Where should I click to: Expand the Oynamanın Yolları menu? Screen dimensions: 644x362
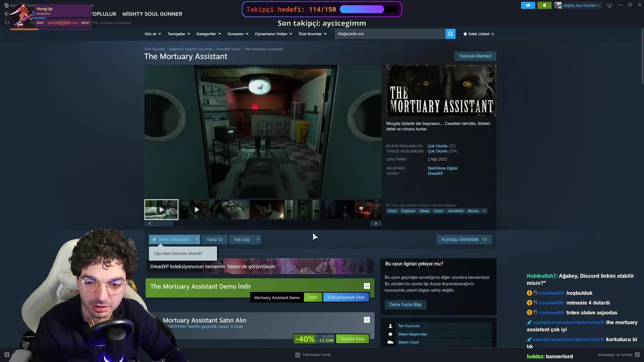pyautogui.click(x=274, y=34)
